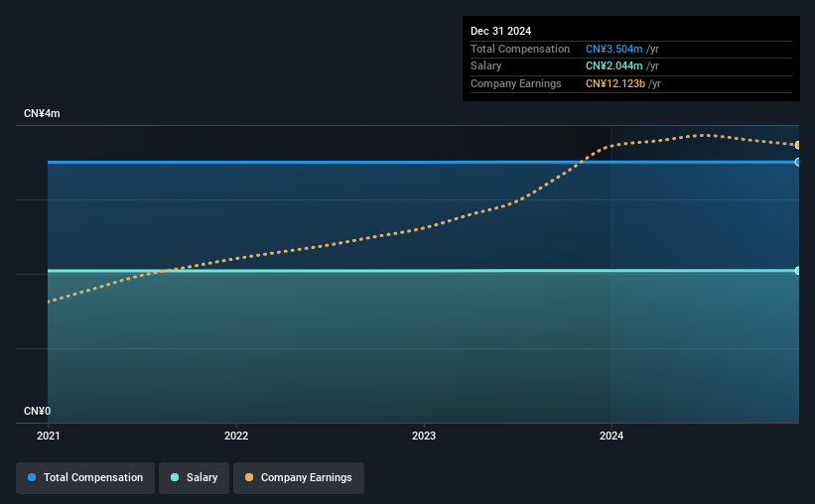Click the teal Salary legend dot
Viewport: 815px width, 504px height.
point(175,477)
